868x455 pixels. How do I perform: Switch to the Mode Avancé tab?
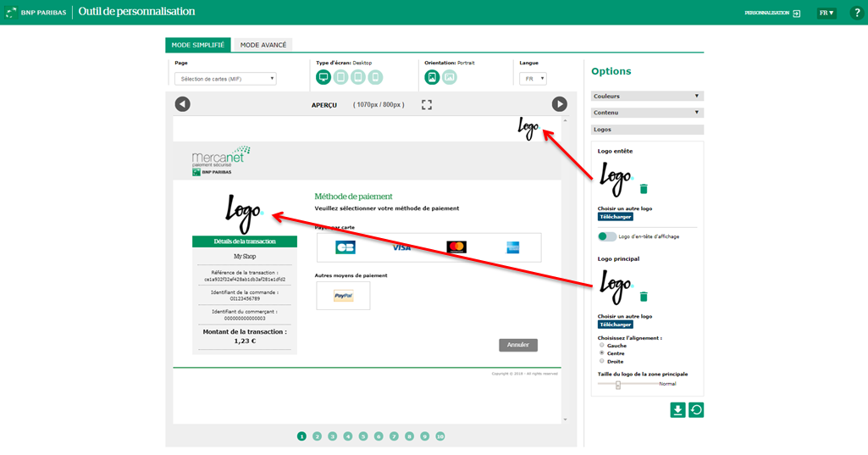coord(263,45)
